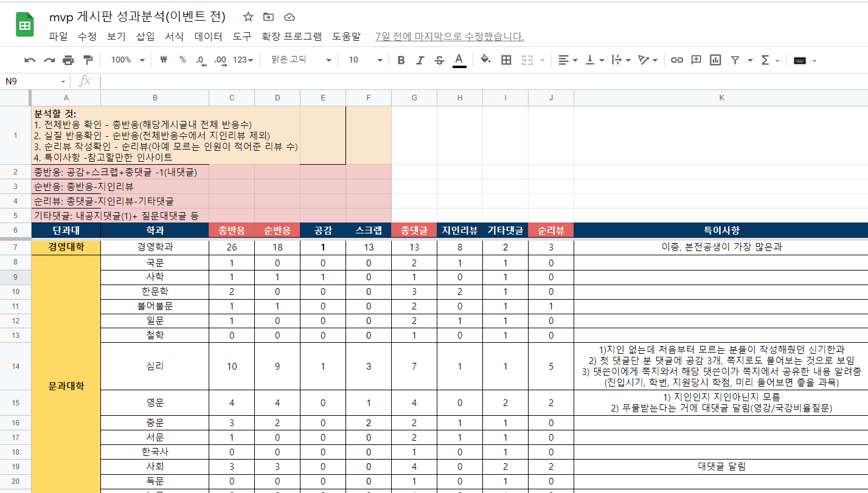Select the 경영대학 cell
This screenshot has width=868, height=493.
coord(66,247)
